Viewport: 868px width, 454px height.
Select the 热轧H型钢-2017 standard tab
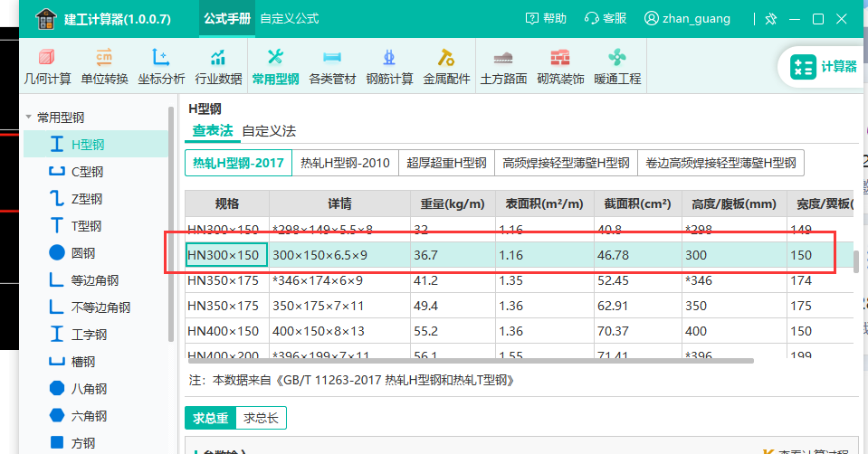pos(238,163)
